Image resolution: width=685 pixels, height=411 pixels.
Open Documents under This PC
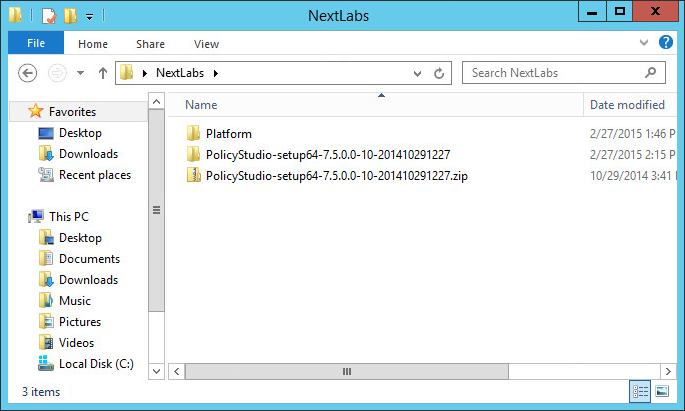89,259
